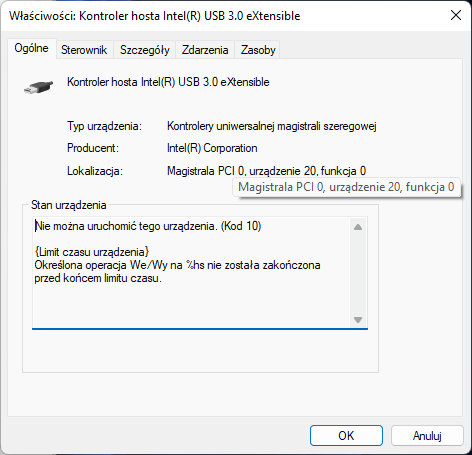The width and height of the screenshot is (472, 455).
Task: Select the Ogólne tab
Action: tap(31, 48)
